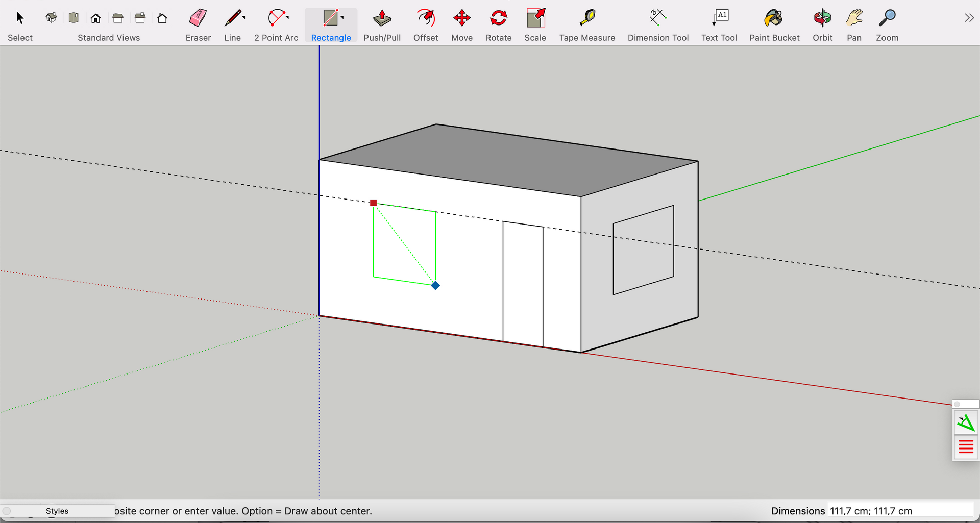Switch to isometric standard view
980x523 pixels.
[51, 18]
